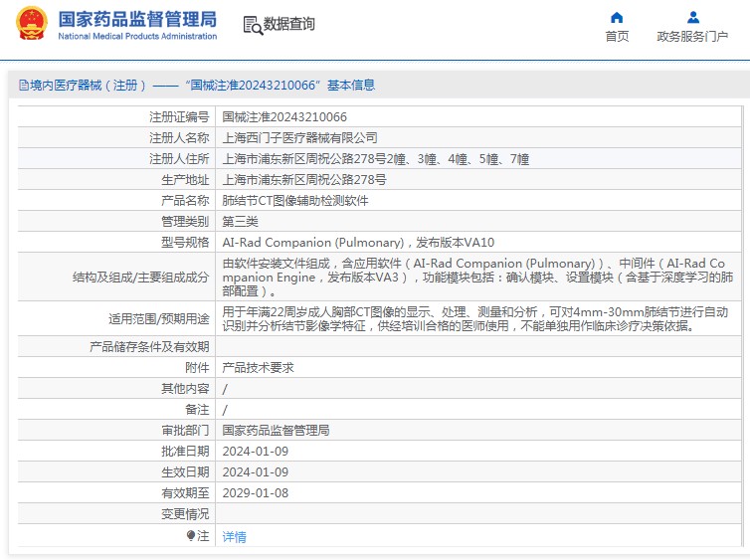The height and width of the screenshot is (560, 750).
Task: Click 产品技术要求 in the 附件 row
Action: pyautogui.click(x=258, y=367)
